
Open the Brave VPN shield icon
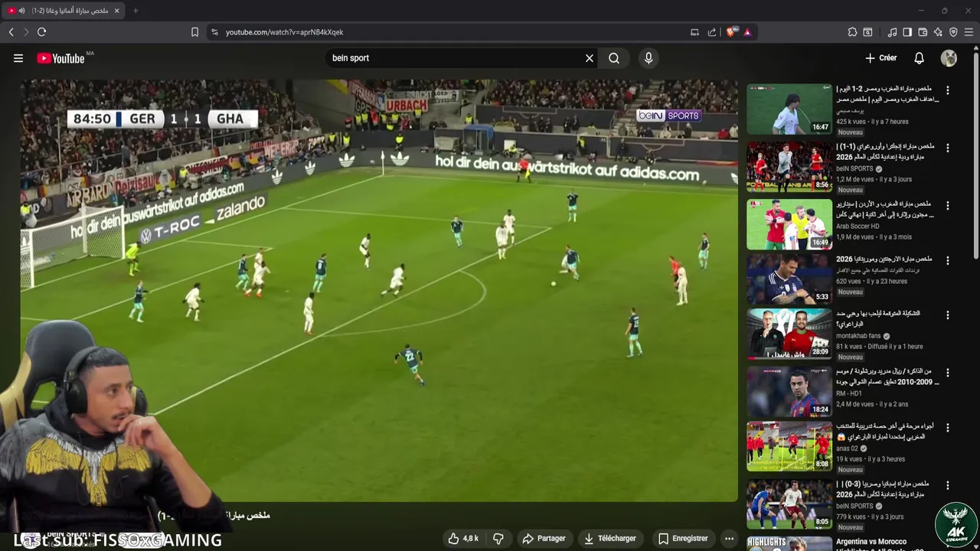pyautogui.click(x=953, y=32)
